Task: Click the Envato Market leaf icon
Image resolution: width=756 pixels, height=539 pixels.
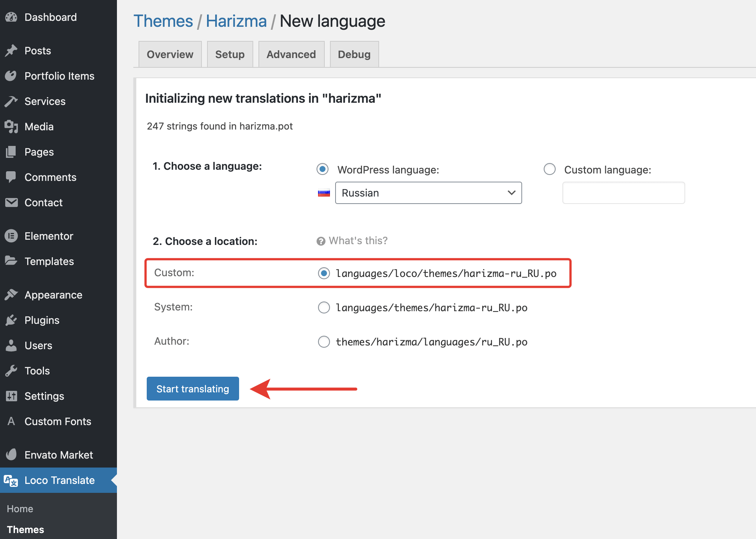Action: click(11, 455)
